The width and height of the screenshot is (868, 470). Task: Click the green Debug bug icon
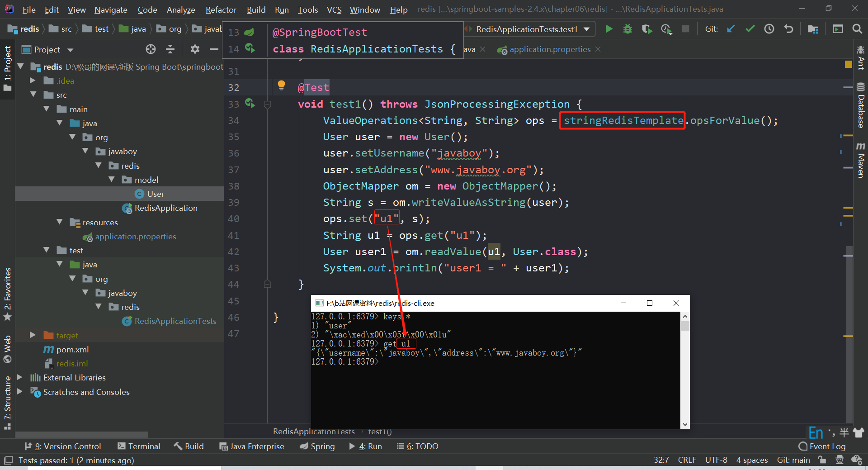click(x=627, y=29)
